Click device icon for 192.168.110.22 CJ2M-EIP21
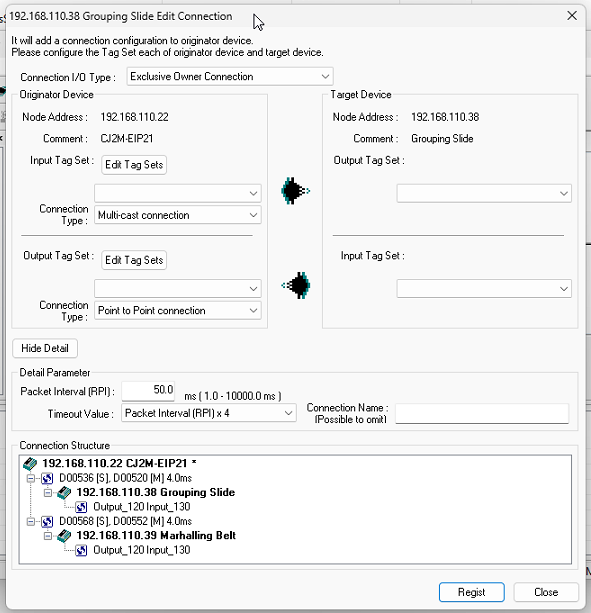This screenshot has width=591, height=613. (x=30, y=464)
